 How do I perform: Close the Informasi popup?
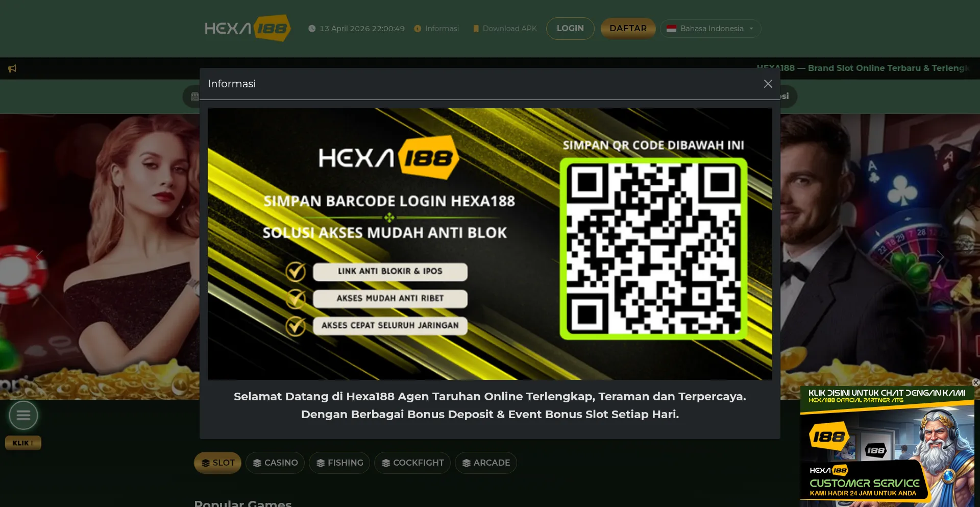coord(768,84)
